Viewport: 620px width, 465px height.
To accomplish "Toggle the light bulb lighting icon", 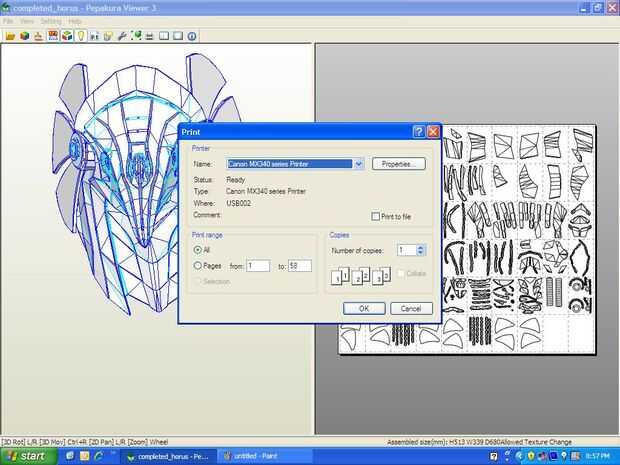I will (x=81, y=36).
